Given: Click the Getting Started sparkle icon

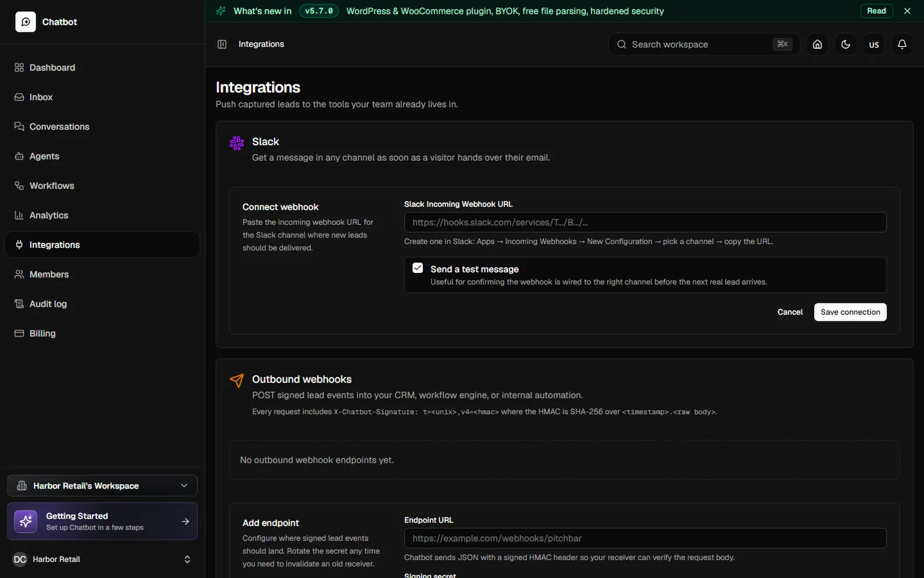Looking at the screenshot, I should pos(25,521).
